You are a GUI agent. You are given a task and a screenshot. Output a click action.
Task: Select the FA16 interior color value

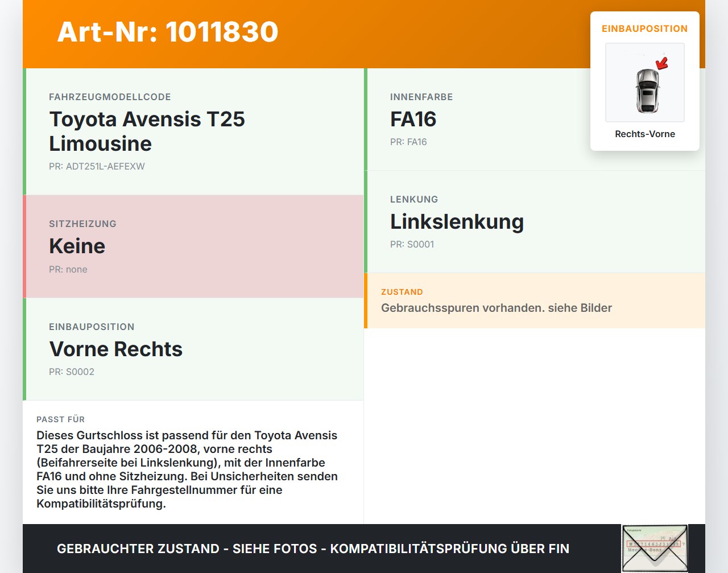(413, 119)
